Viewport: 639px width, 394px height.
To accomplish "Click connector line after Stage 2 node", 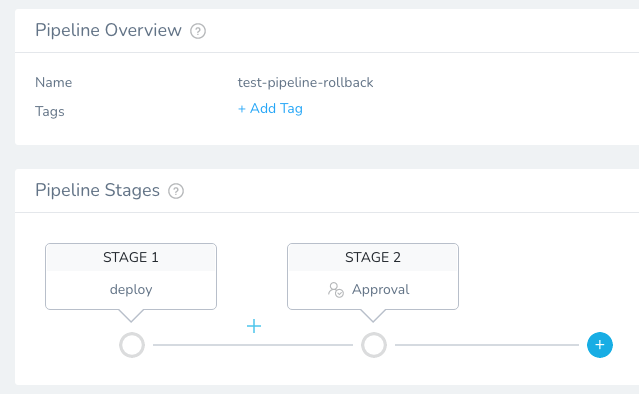I will (x=487, y=345).
